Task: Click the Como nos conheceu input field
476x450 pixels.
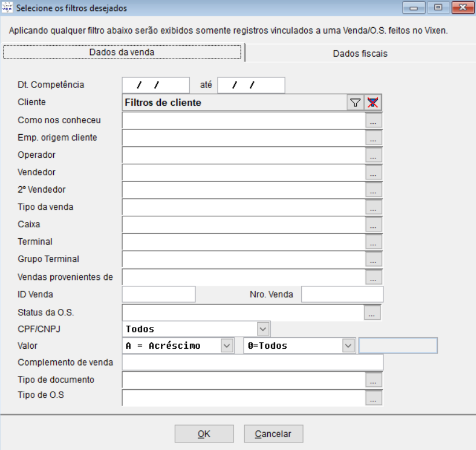Action: click(243, 120)
